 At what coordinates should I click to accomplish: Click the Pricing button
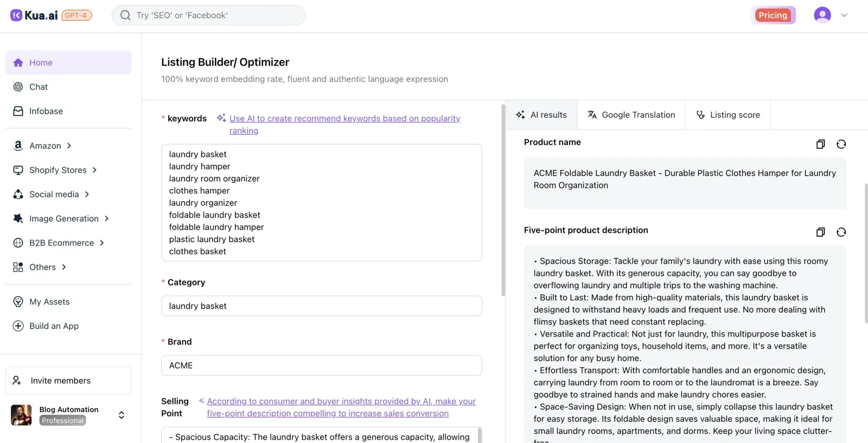coord(773,15)
